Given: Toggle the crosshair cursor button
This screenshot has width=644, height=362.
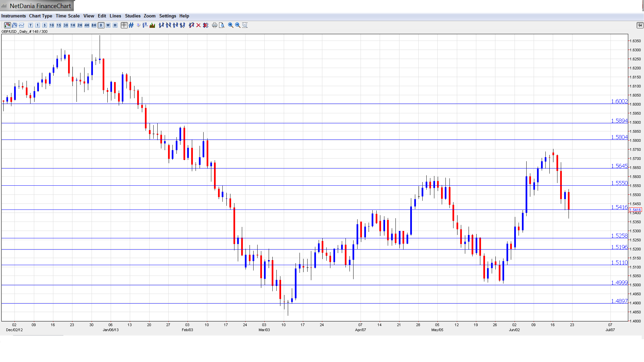Looking at the screenshot, I should 124,25.
